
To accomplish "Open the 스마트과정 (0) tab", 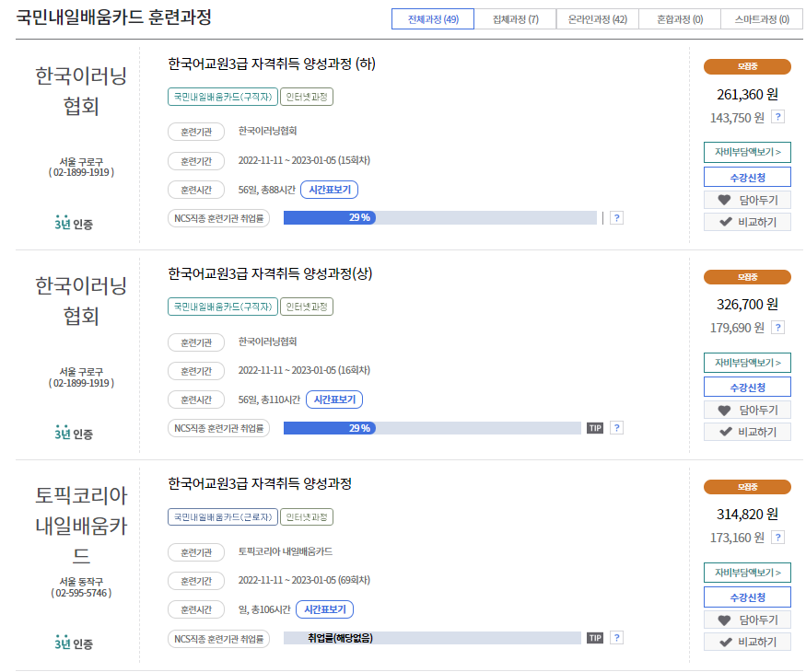I will pos(762,19).
